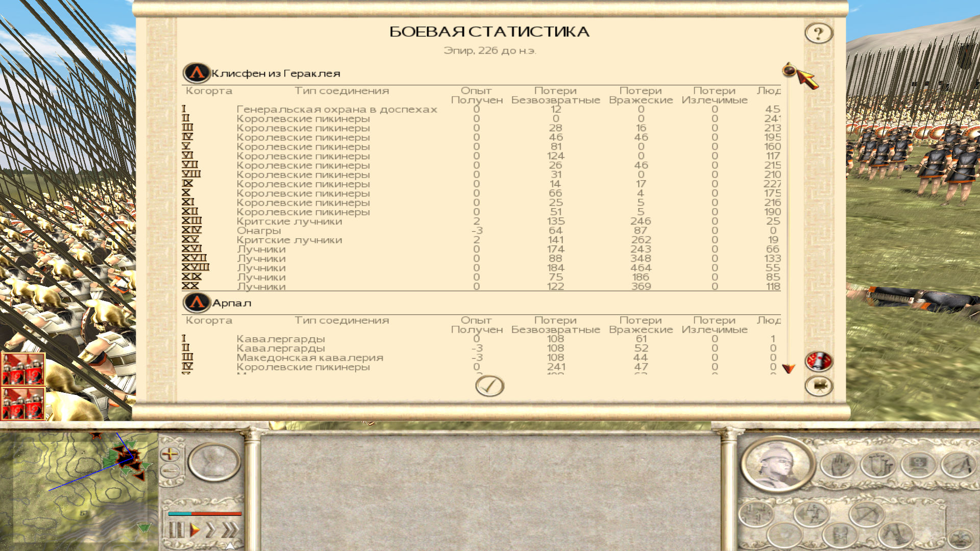The height and width of the screenshot is (551, 980).
Task: Confirm battle statistics with the checkmark button
Action: (489, 386)
